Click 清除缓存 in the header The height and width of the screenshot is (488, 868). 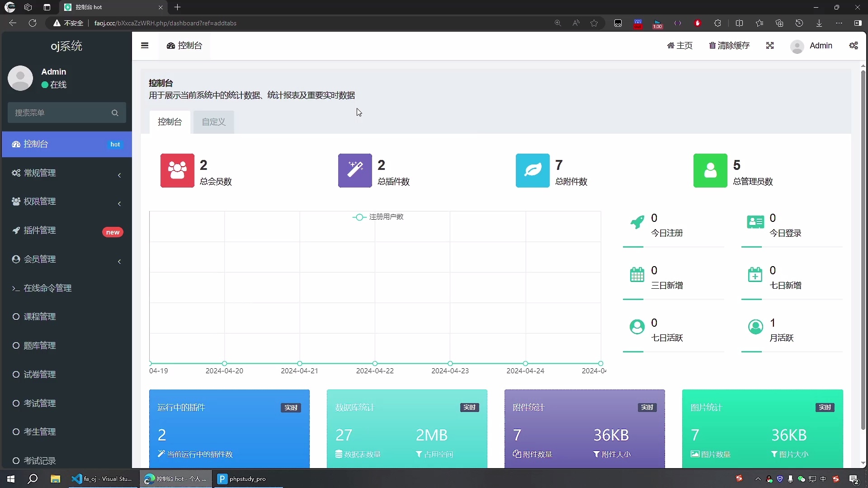[x=729, y=46]
